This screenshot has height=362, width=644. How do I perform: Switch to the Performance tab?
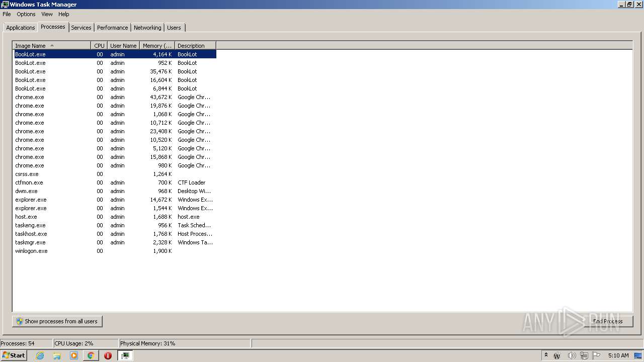pos(113,28)
